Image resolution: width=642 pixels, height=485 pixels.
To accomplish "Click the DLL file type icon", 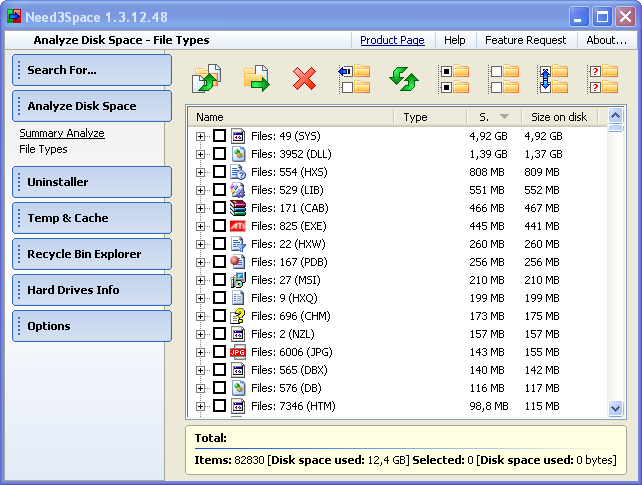I will 238,154.
